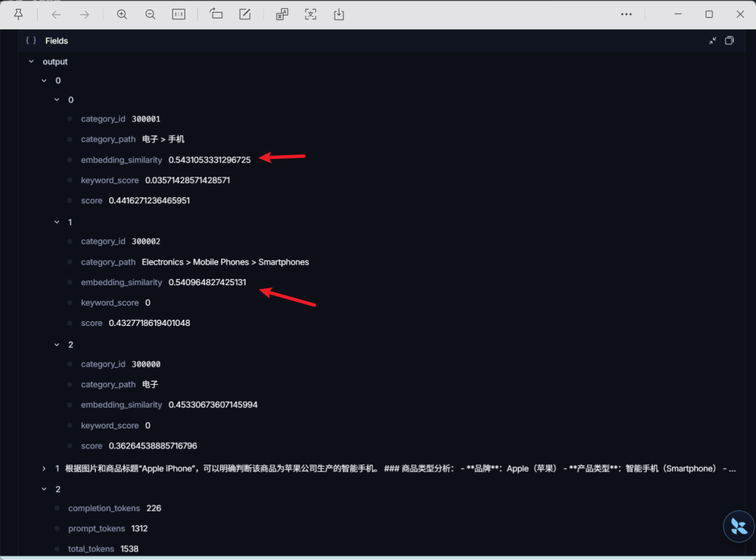Screen dimensions: 756x560
Task: Click the shrink panel icon in Fields header
Action: [712, 41]
